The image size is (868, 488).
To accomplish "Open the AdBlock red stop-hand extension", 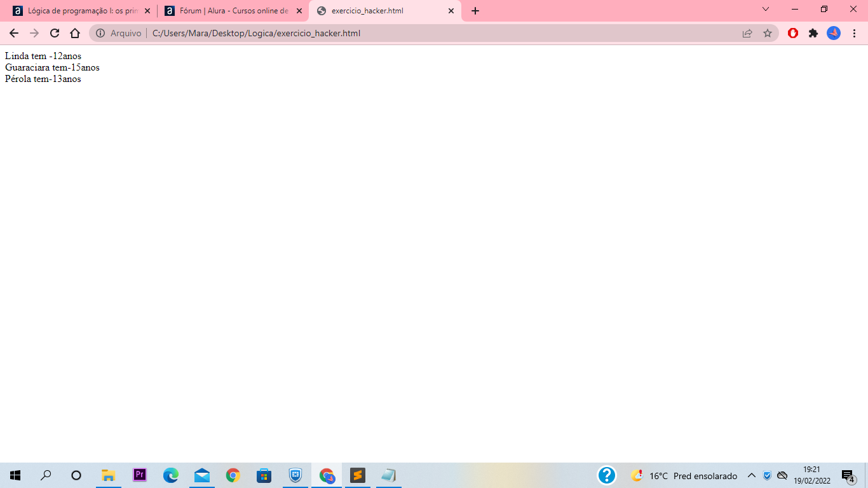I will pos(793,33).
